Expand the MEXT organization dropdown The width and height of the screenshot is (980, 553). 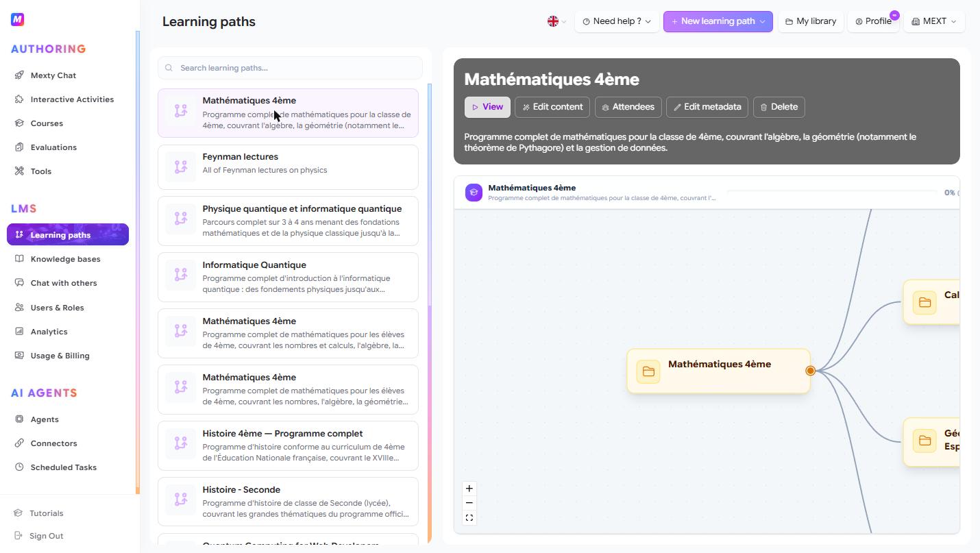coord(934,21)
